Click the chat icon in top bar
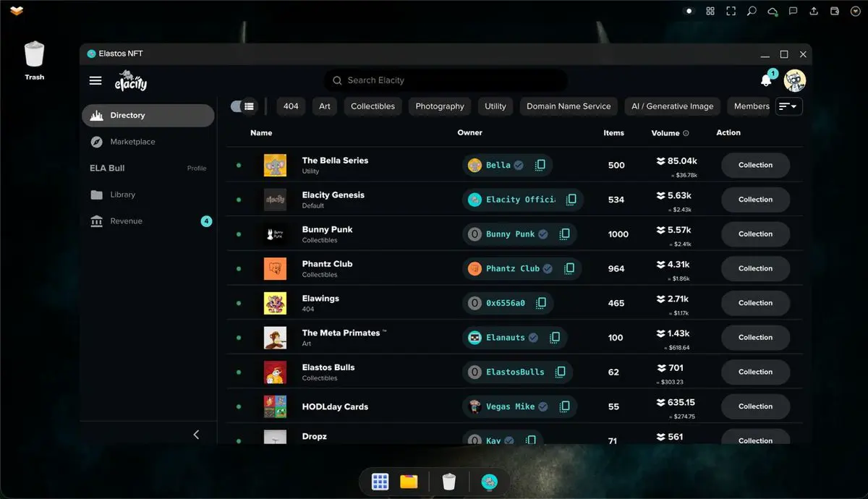 click(x=793, y=11)
